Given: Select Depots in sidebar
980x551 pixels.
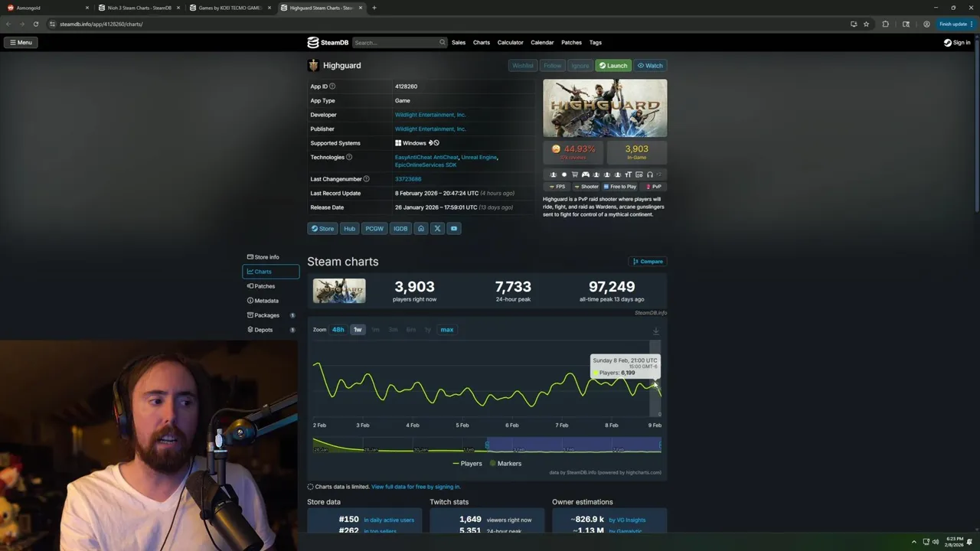Looking at the screenshot, I should coord(270,330).
